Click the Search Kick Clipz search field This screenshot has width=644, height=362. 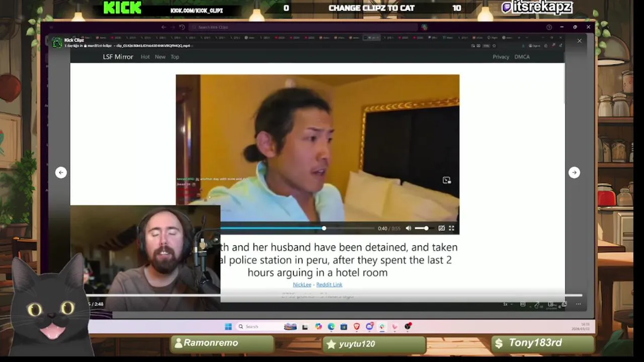[x=304, y=27]
